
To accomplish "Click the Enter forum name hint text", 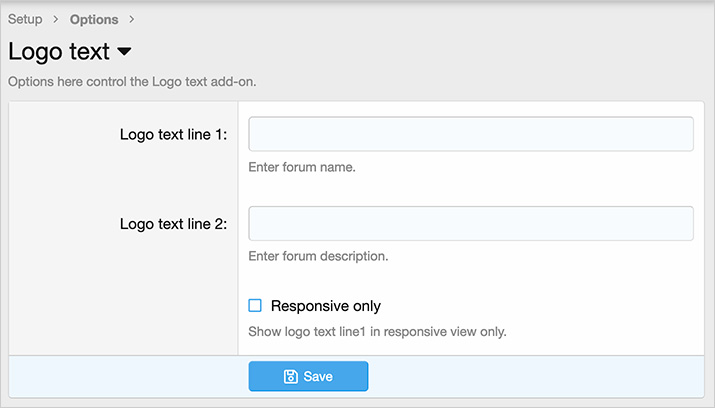I will pos(302,167).
